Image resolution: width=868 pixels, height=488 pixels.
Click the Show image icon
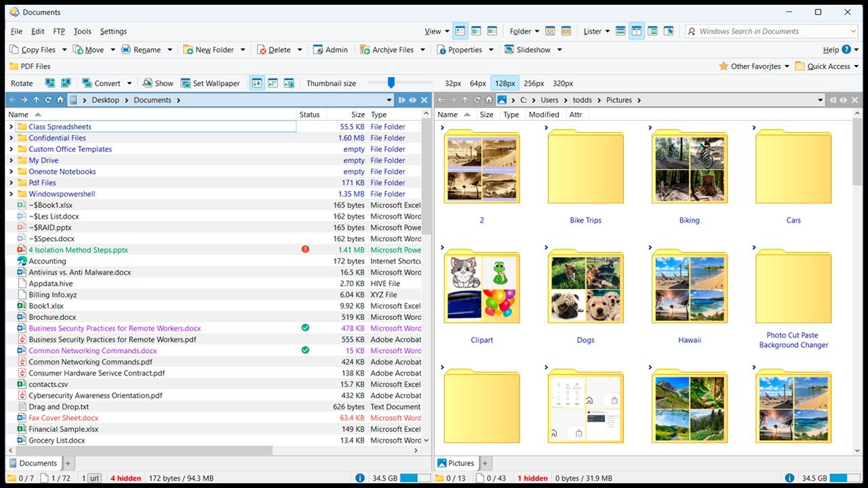coord(147,83)
